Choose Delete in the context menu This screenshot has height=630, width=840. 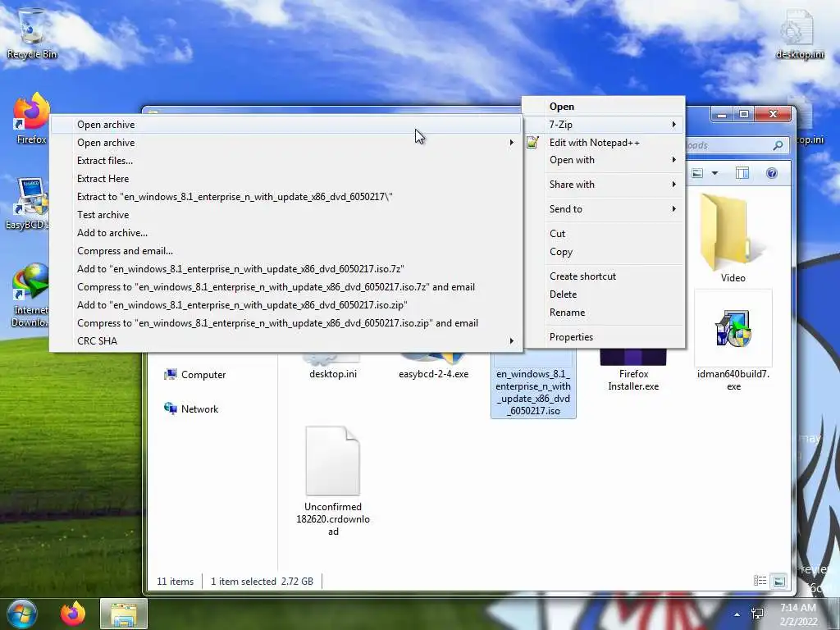[604, 294]
